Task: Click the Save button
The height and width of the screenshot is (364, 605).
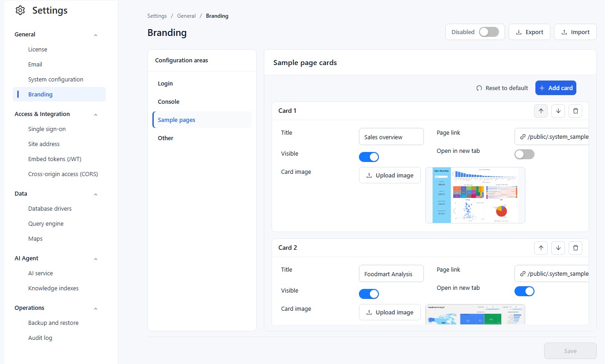Action: point(570,351)
